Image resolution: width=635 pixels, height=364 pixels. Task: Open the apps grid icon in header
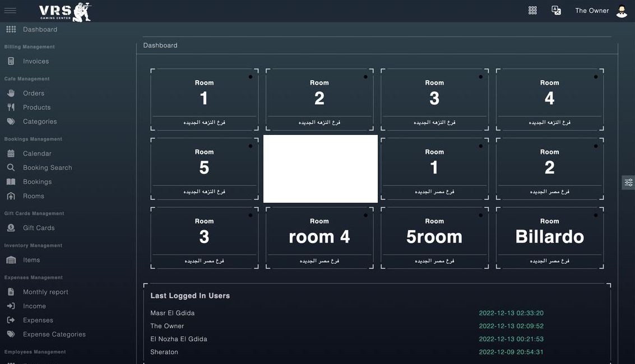tap(532, 11)
